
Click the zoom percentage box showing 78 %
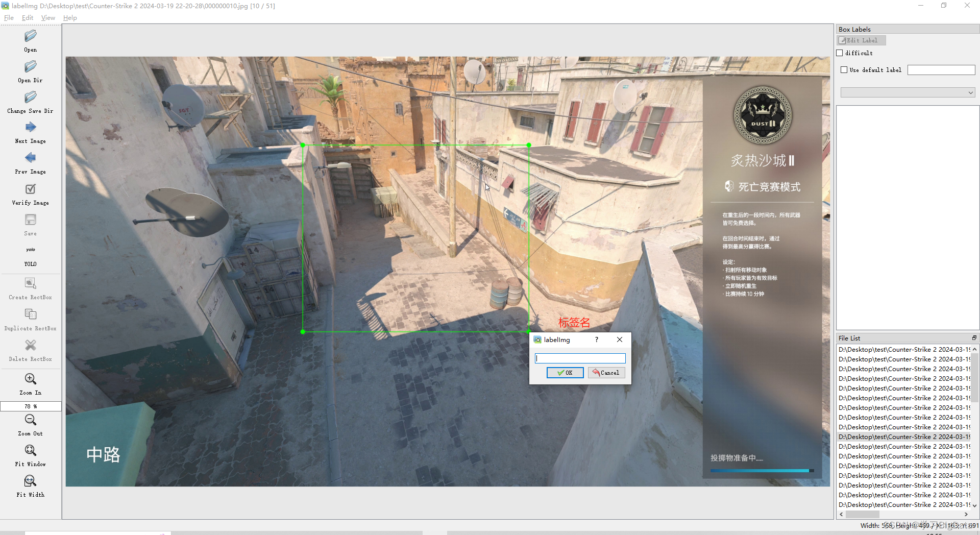[x=31, y=406]
